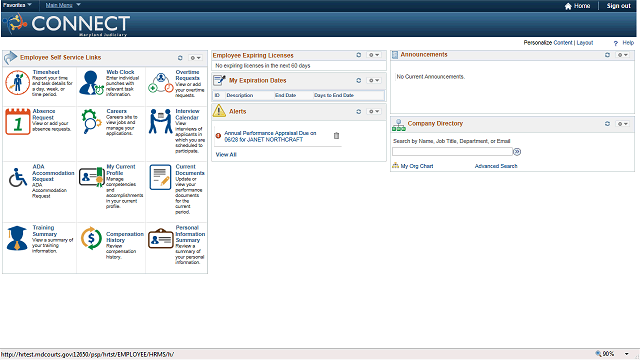Open the Training Summary graduate icon
Viewport: 640px width, 360px height.
pos(17,238)
